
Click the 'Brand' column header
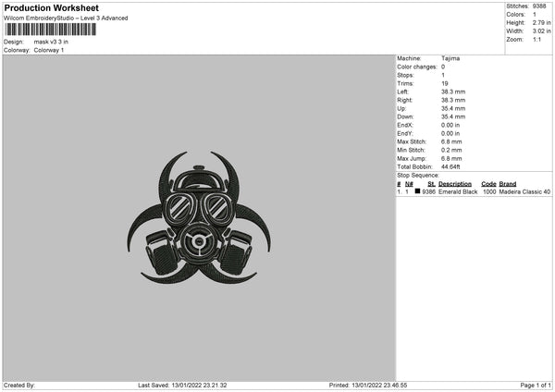point(508,184)
